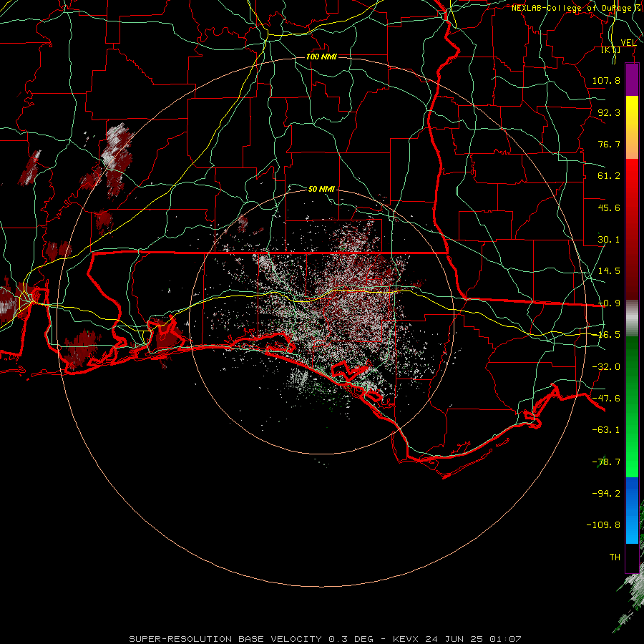This screenshot has width=644, height=644.
Task: Click the -0.9 velocity scale value
Action: coord(609,303)
